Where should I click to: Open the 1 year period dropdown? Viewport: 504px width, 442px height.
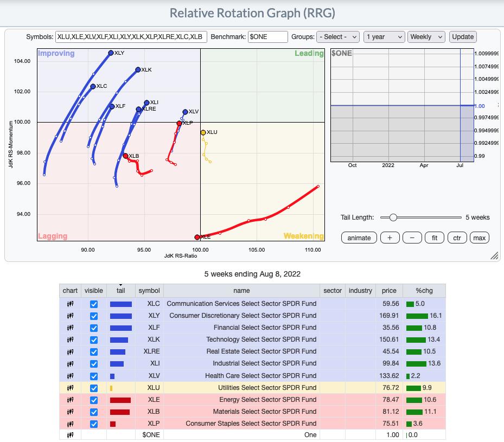click(384, 37)
